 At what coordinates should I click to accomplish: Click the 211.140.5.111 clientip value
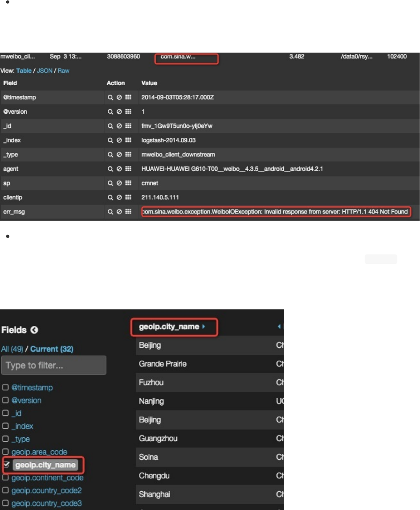coord(160,197)
